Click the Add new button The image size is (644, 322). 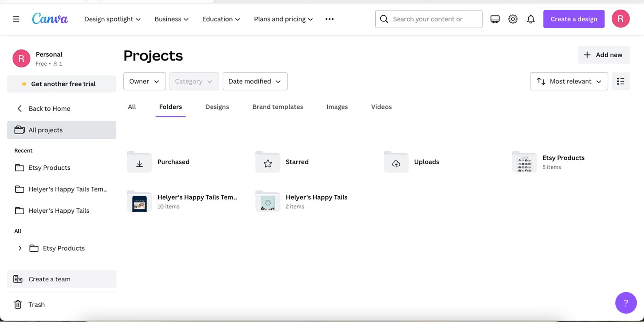click(x=603, y=55)
